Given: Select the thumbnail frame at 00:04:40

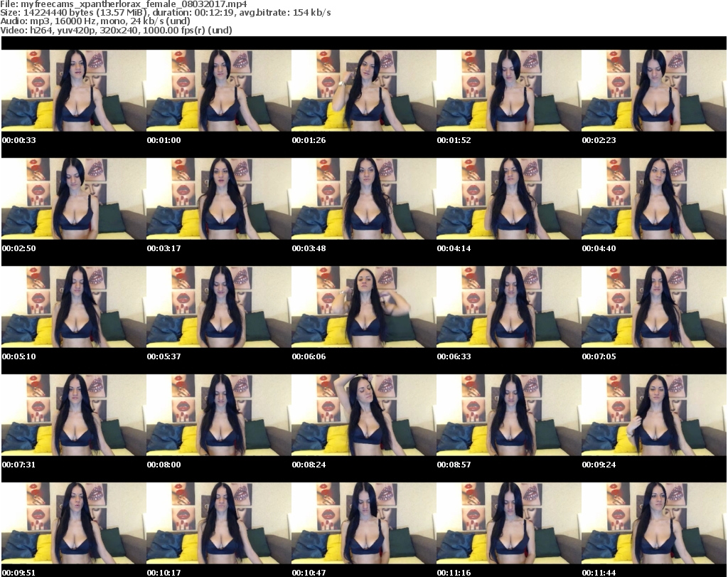Looking at the screenshot, I should click(654, 198).
